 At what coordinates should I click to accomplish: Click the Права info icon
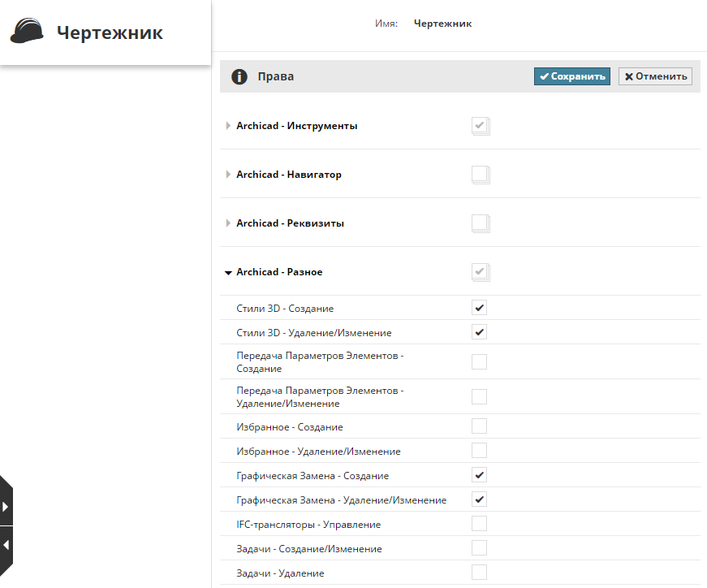(x=239, y=76)
